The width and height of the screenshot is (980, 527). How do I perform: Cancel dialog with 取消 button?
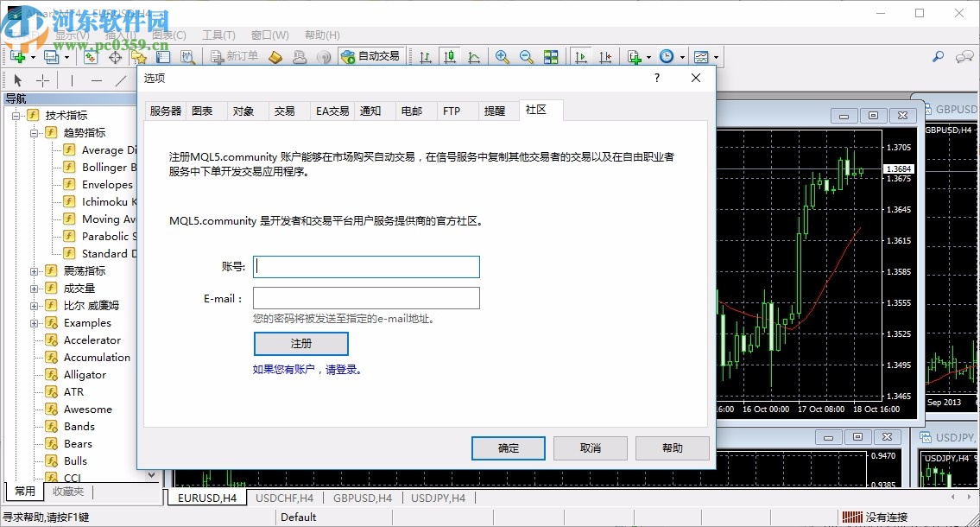point(591,448)
